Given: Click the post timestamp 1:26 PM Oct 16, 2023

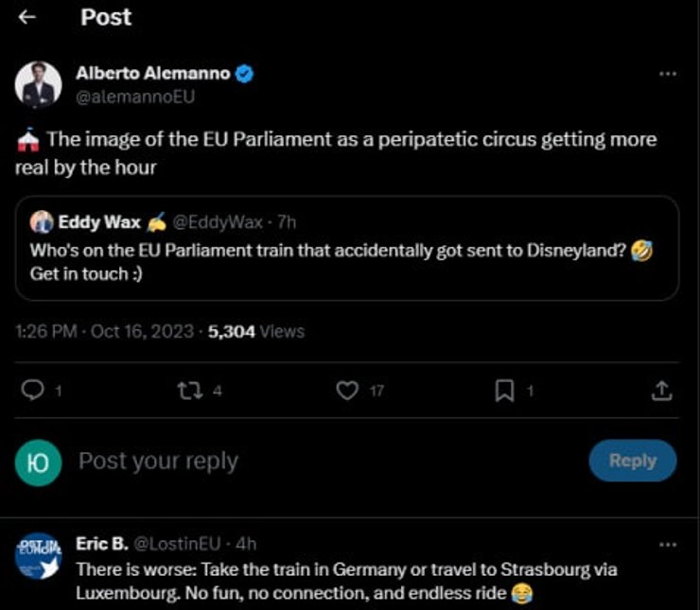Looking at the screenshot, I should (x=106, y=331).
